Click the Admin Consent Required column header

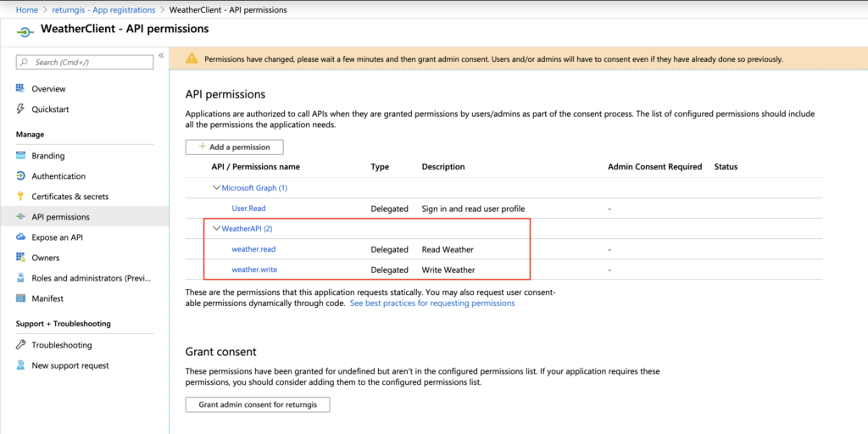655,167
